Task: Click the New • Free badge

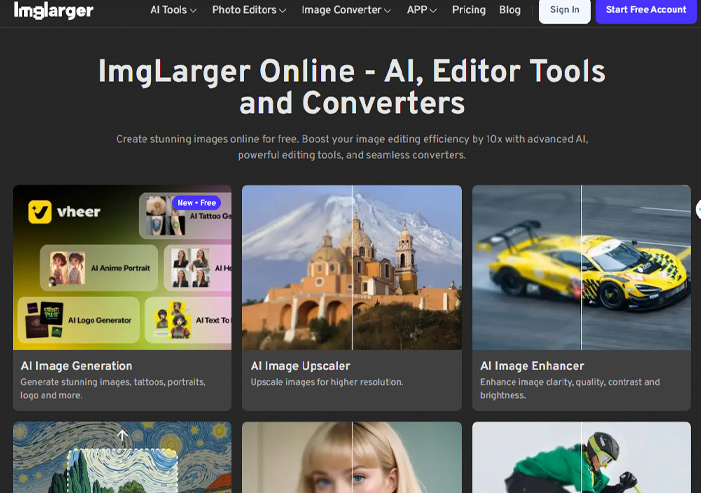Action: pyautogui.click(x=197, y=203)
